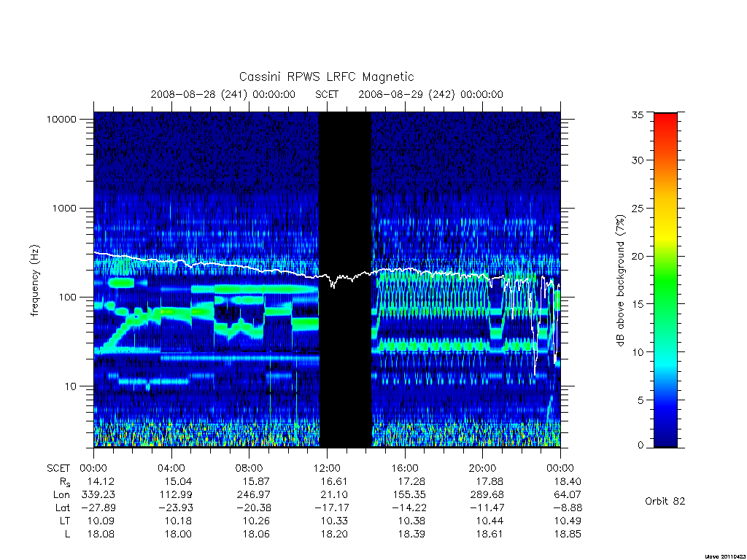Click the Lon value '246.97'
This screenshot has height=560, width=747.
point(253,495)
